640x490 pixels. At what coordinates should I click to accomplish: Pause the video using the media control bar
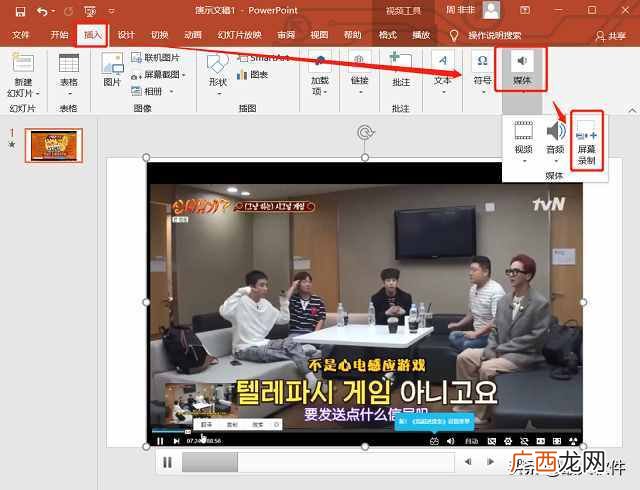167,462
